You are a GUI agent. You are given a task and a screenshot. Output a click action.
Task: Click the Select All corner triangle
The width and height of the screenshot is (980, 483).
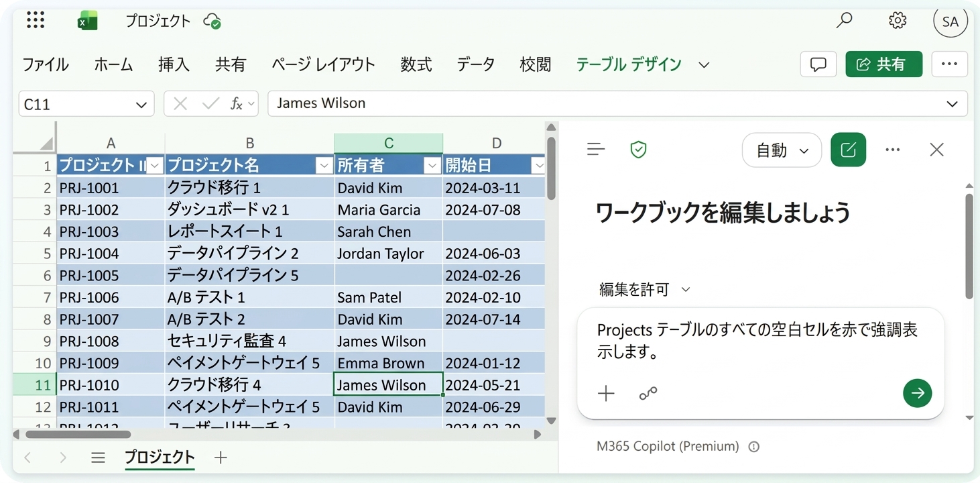click(46, 143)
